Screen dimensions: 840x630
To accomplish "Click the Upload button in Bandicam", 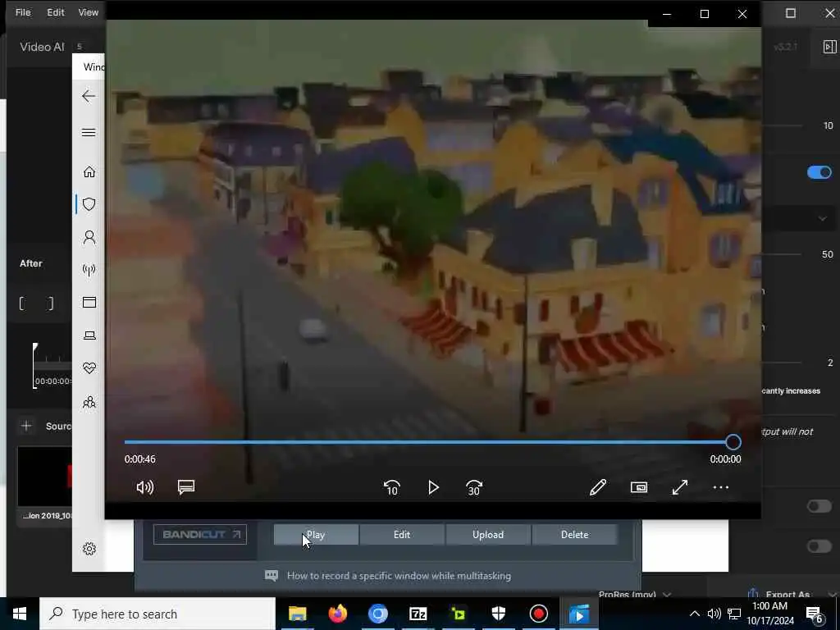I will click(x=488, y=535).
